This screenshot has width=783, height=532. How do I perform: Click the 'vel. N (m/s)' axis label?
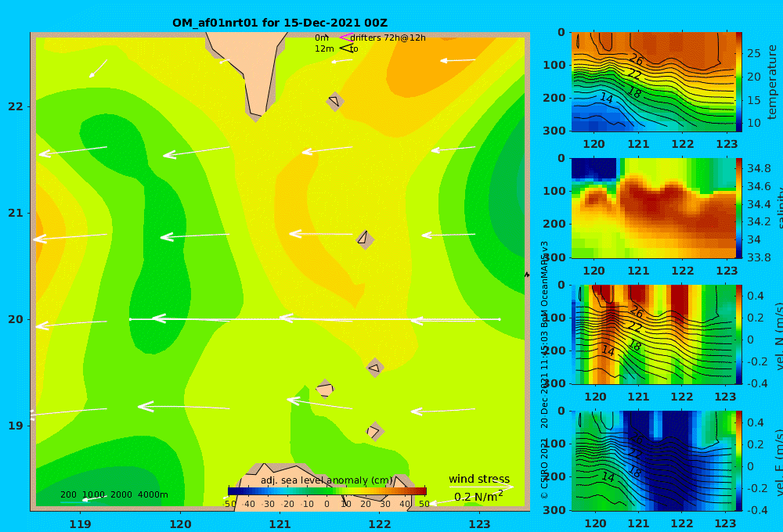tap(778, 336)
